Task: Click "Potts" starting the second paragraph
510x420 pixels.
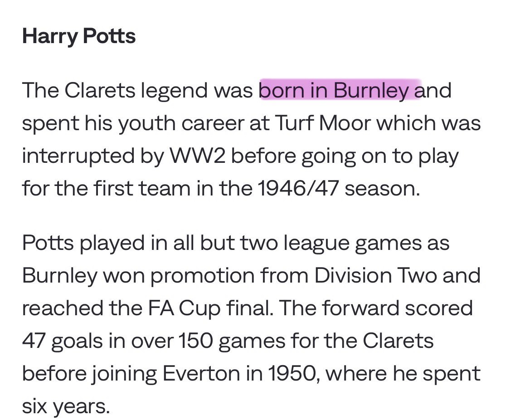Action: point(48,243)
